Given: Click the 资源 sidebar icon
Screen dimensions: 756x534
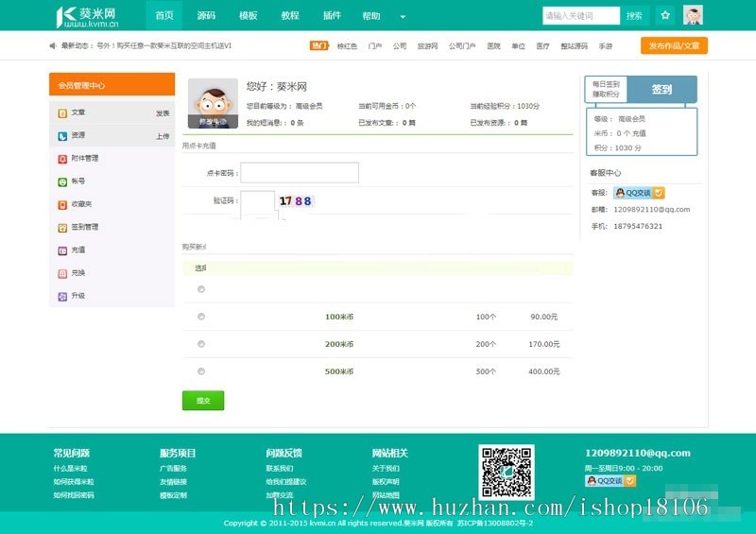Looking at the screenshot, I should 62,136.
